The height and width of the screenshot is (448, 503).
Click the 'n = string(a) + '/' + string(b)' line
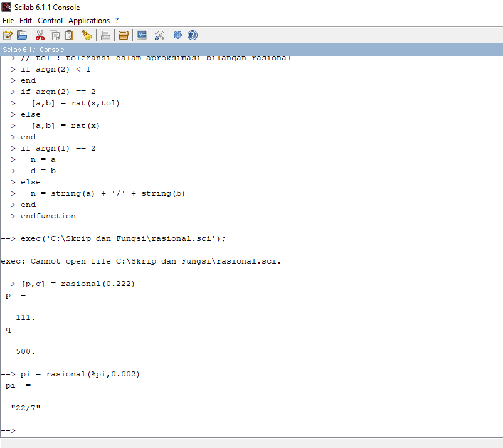(x=108, y=193)
